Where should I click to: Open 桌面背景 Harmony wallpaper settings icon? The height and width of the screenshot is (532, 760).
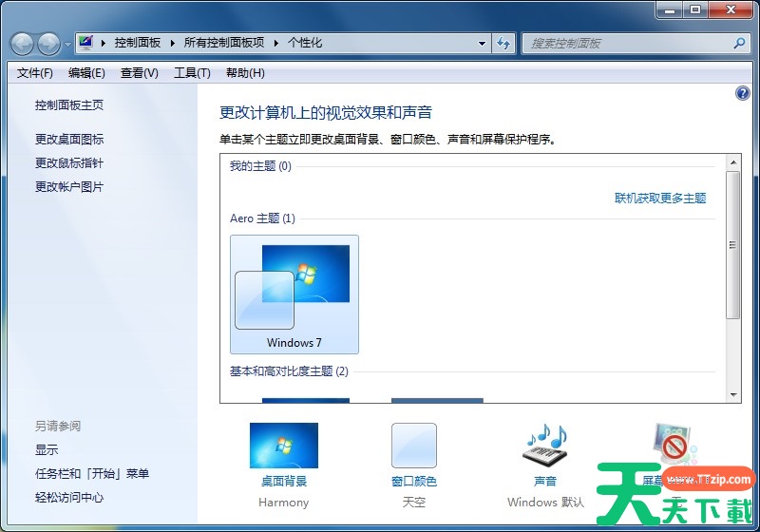click(284, 446)
